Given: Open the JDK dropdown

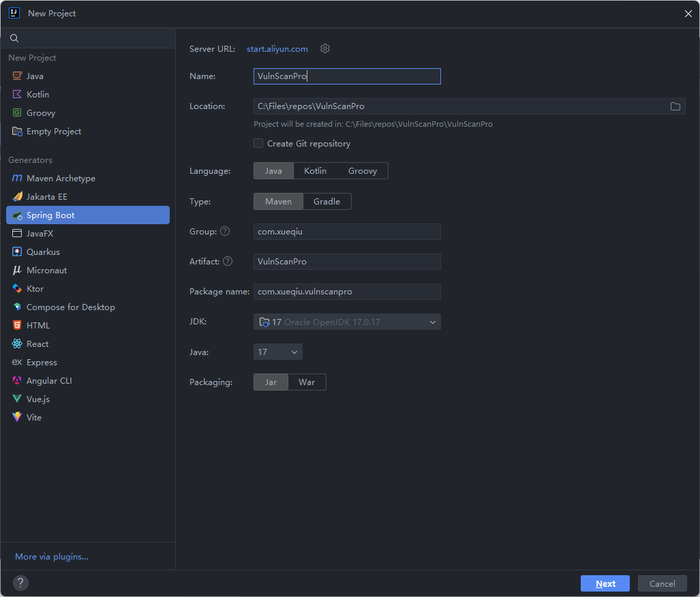Looking at the screenshot, I should click(347, 322).
